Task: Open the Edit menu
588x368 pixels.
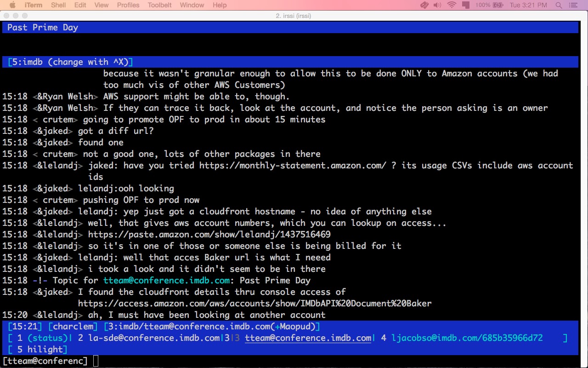Action: (80, 5)
